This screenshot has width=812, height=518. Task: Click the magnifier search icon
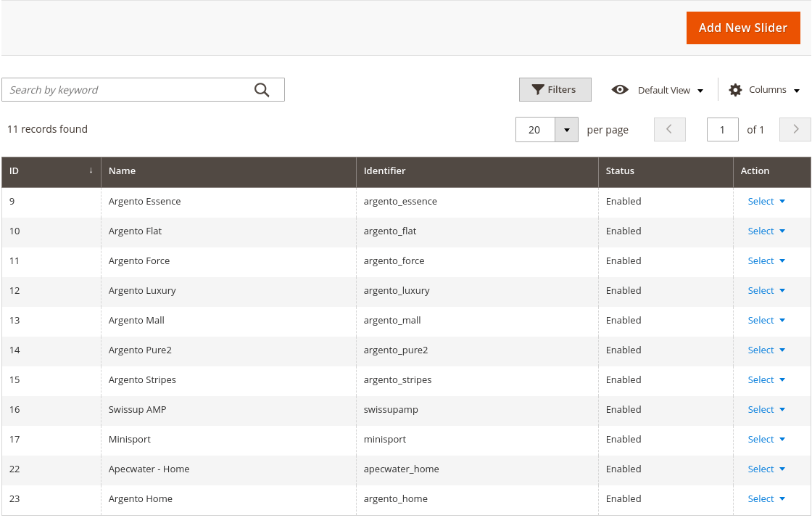pos(262,90)
